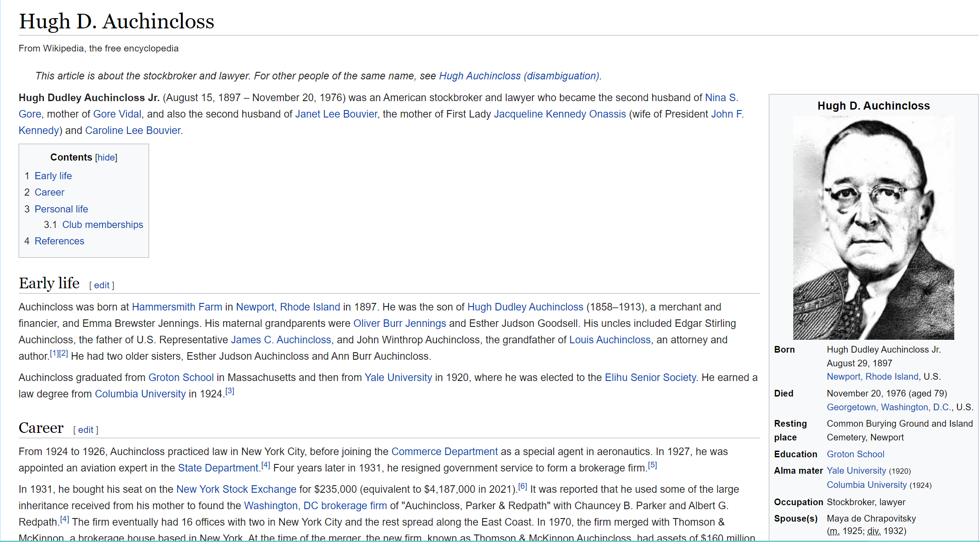Open Newport, Rhode Island link in Early life
The width and height of the screenshot is (980, 542).
pos(288,307)
